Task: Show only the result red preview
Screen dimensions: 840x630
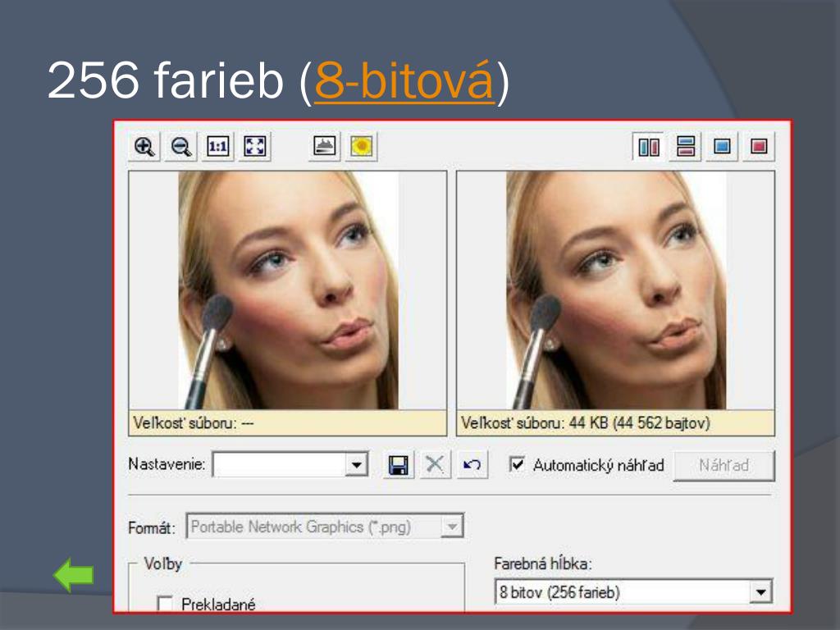Action: click(759, 146)
